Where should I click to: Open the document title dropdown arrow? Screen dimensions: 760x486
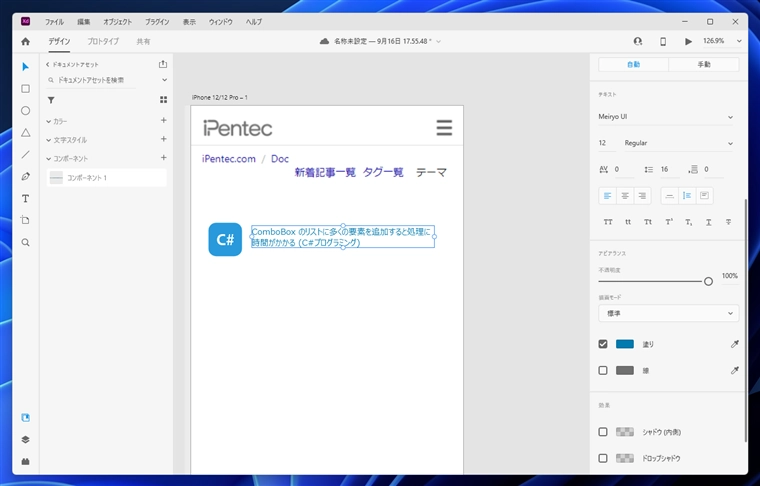(439, 42)
